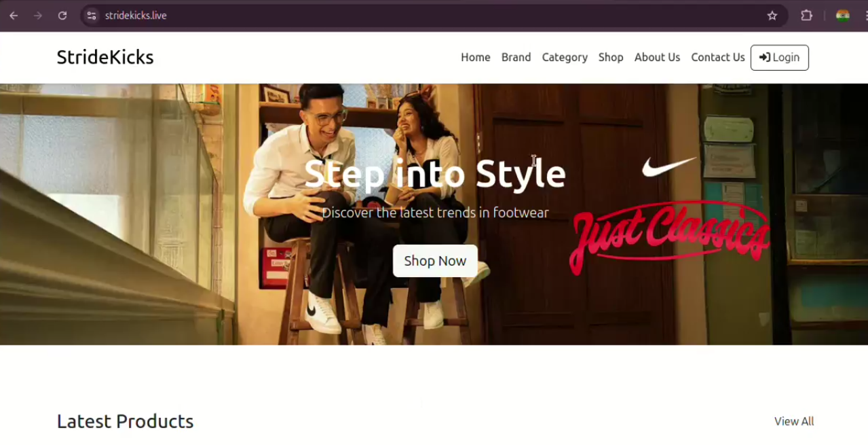Open the Home nav item
Screen dimensions: 868x445
point(476,57)
